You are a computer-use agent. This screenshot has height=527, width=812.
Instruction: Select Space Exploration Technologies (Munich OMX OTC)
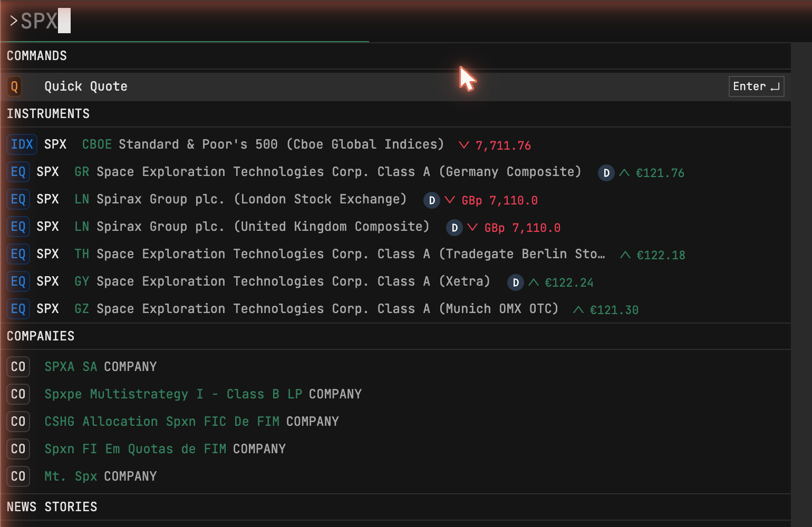coord(395,309)
